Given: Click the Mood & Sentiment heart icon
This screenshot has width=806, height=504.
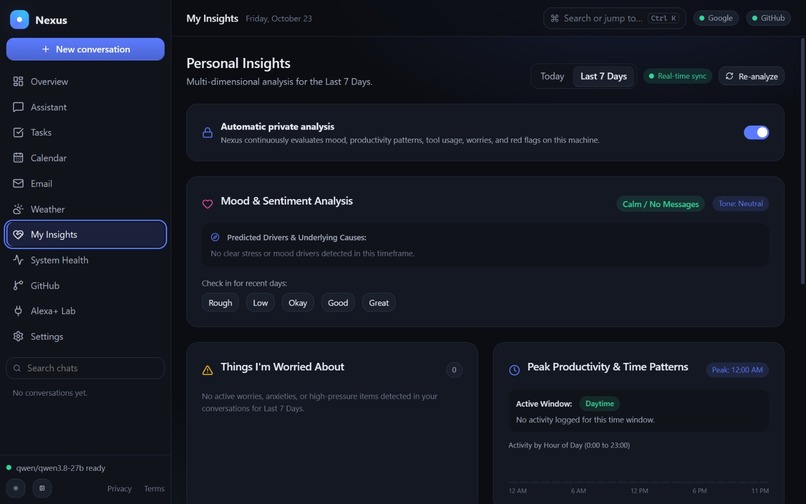Looking at the screenshot, I should 207,204.
